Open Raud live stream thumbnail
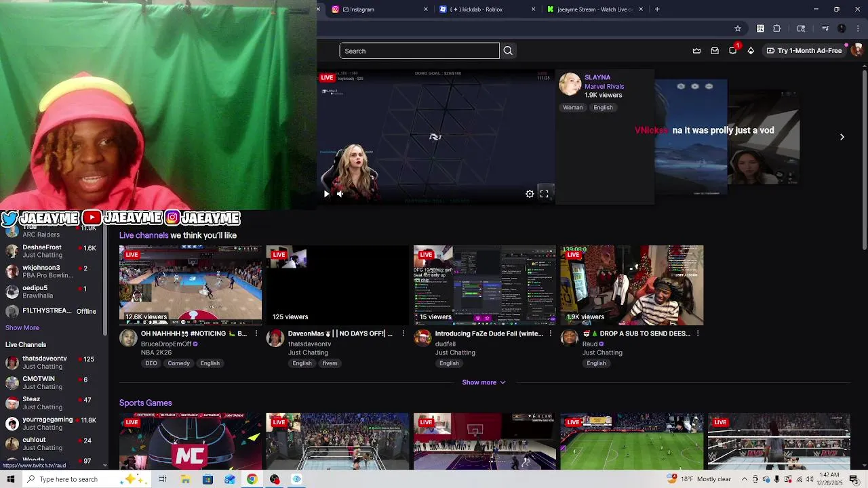868x488 pixels. tap(632, 285)
